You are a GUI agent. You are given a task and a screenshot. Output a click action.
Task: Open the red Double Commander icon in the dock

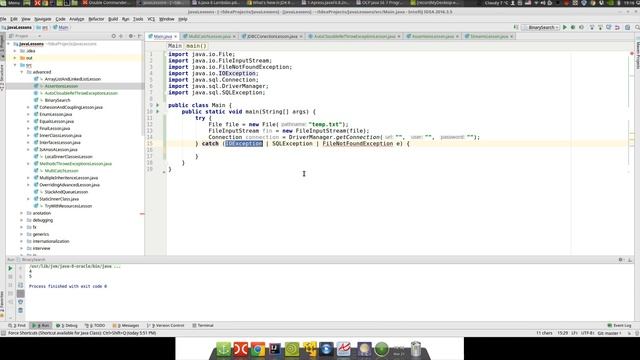(x=240, y=349)
